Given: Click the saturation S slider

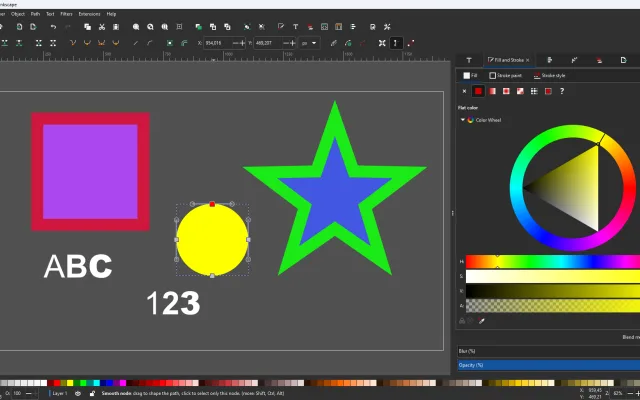Looking at the screenshot, I should coord(553,277).
